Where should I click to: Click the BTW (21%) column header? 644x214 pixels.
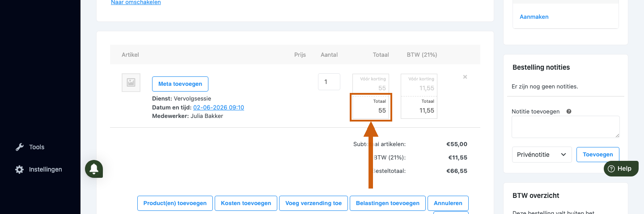pyautogui.click(x=422, y=55)
